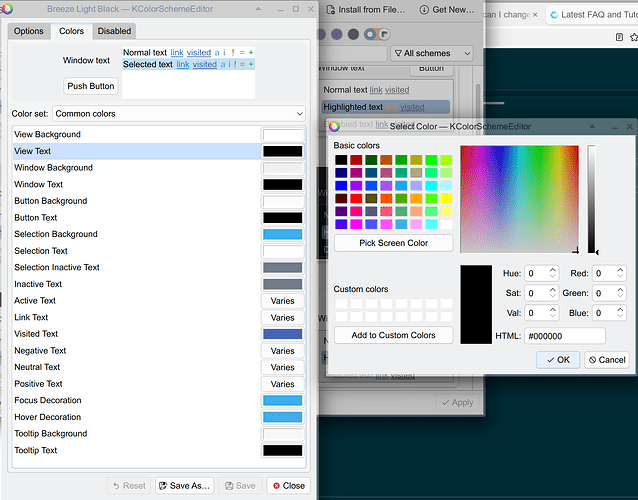Click the Tooltip Background color swatch
This screenshot has width=638, height=500.
tap(282, 434)
